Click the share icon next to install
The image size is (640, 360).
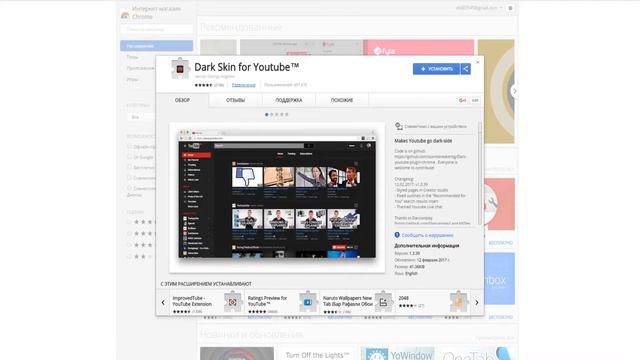(466, 69)
